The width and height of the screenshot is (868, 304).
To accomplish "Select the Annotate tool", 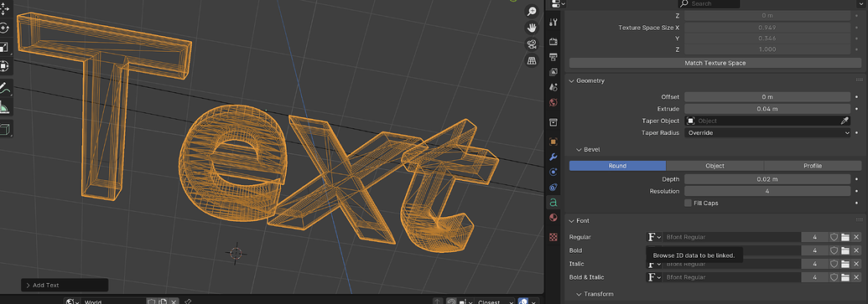I will pos(5,89).
